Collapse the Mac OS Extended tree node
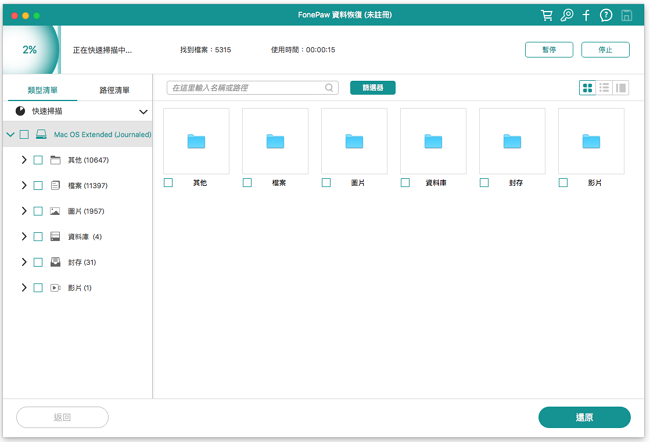 pyautogui.click(x=10, y=134)
